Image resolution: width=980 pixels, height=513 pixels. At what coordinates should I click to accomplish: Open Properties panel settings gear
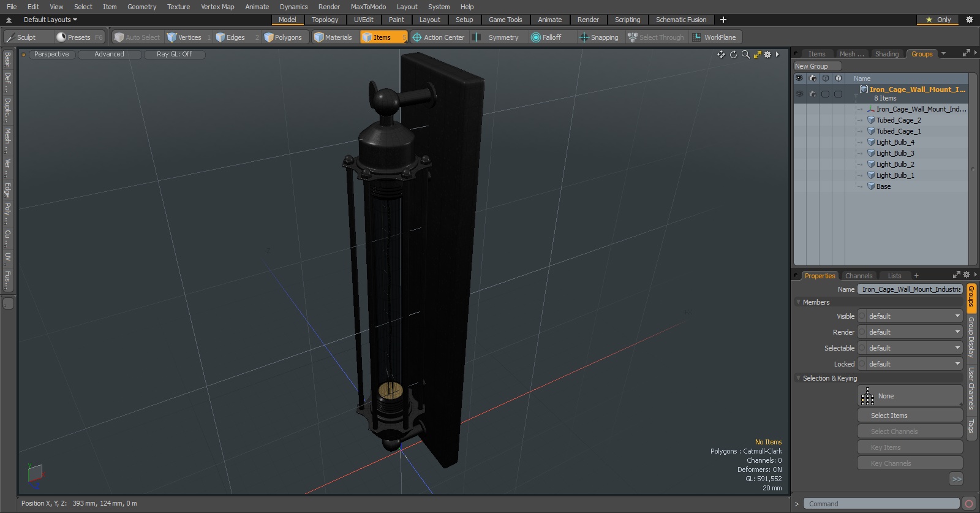(967, 275)
